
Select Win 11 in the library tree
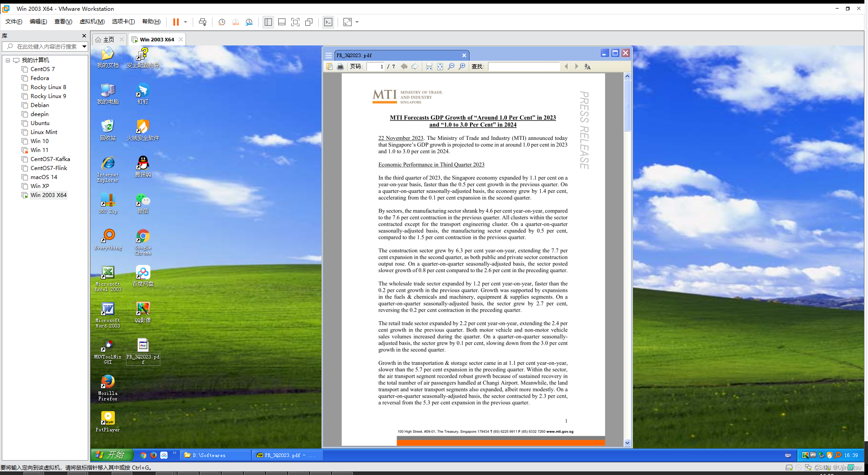(40, 150)
